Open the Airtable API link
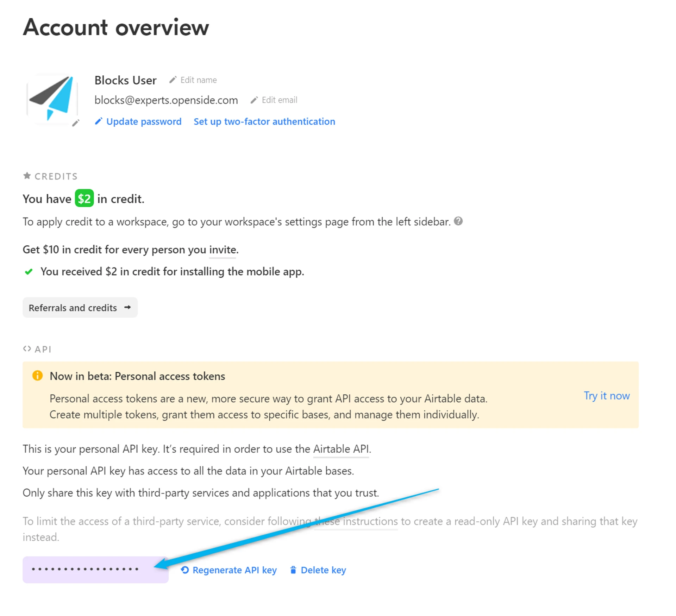Screen dimensions: 676x616 tap(341, 449)
